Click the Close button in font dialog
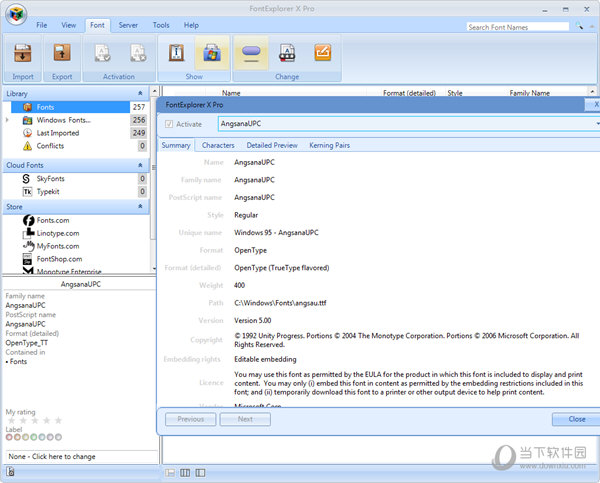The image size is (600, 483). (576, 419)
